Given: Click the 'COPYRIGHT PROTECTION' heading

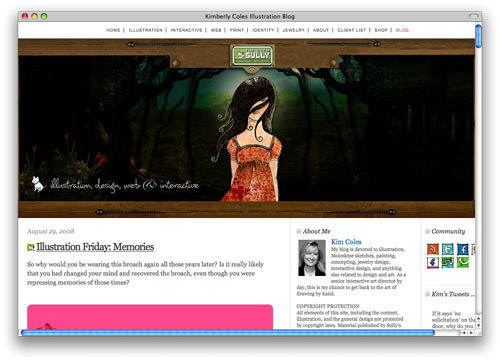Looking at the screenshot, I should click(x=328, y=306).
